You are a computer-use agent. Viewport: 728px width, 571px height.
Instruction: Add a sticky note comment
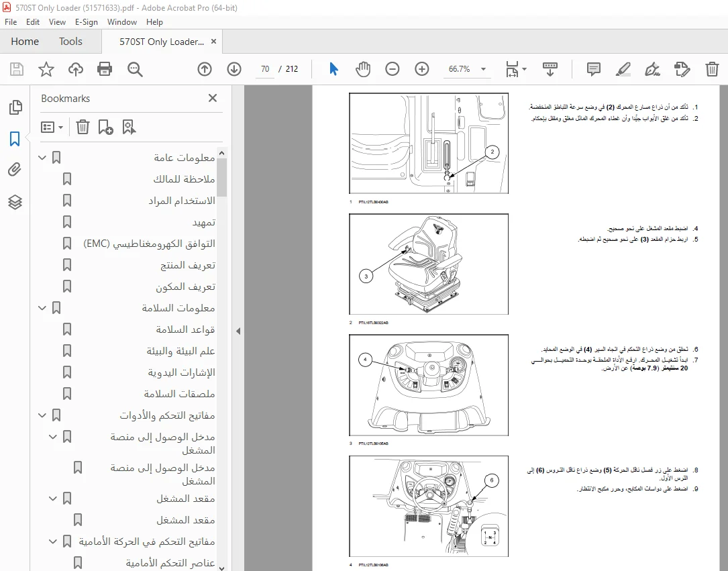593,69
